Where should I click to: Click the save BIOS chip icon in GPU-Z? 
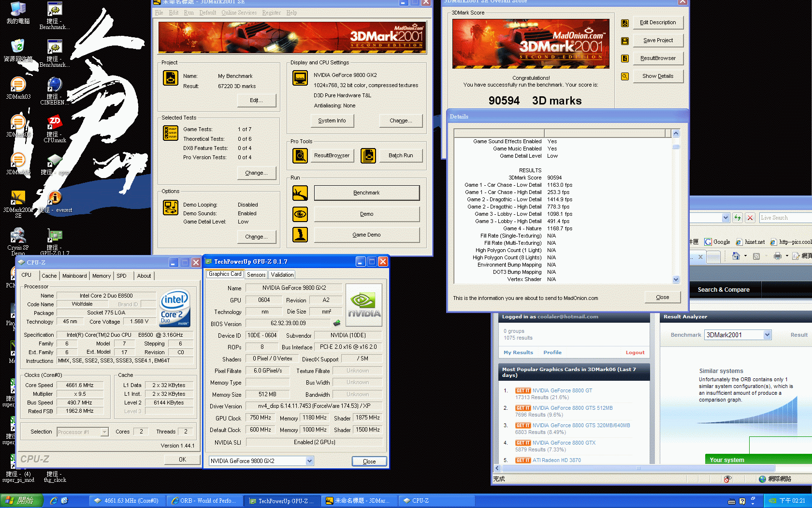(x=337, y=323)
